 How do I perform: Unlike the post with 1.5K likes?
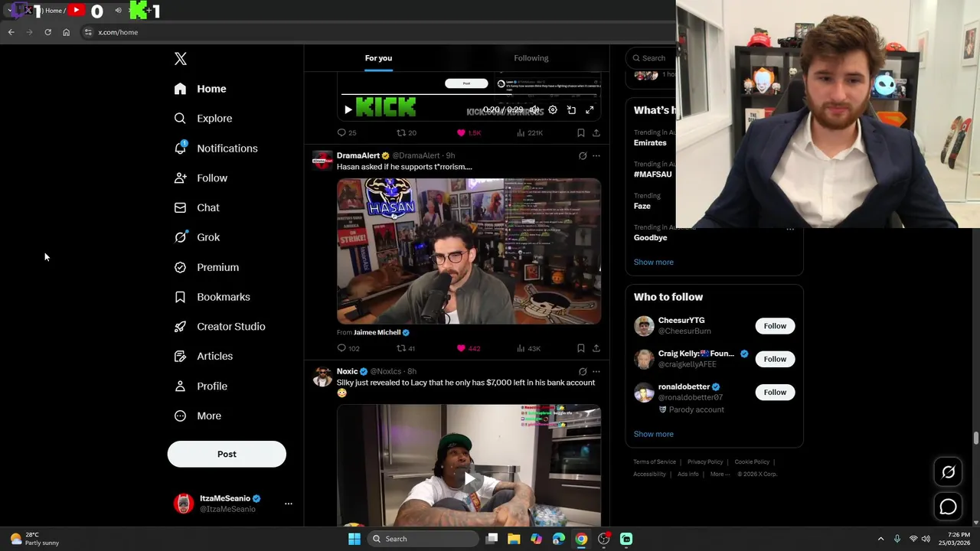[x=469, y=133]
